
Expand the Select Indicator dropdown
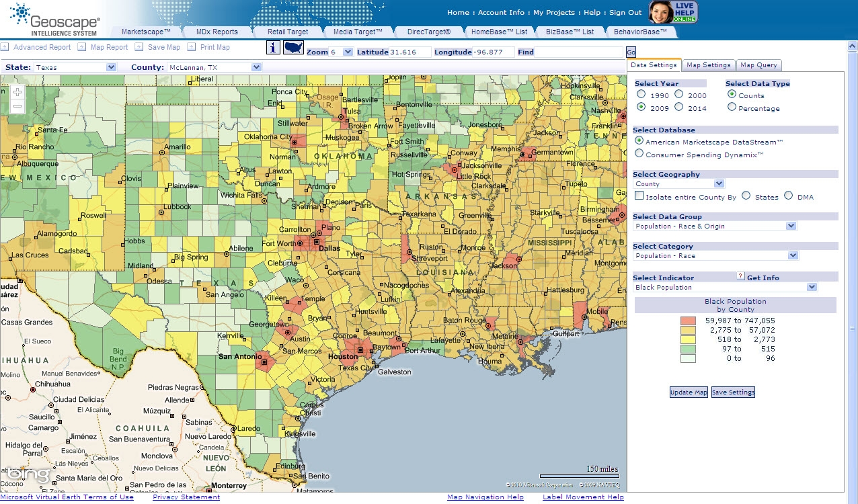click(726, 287)
